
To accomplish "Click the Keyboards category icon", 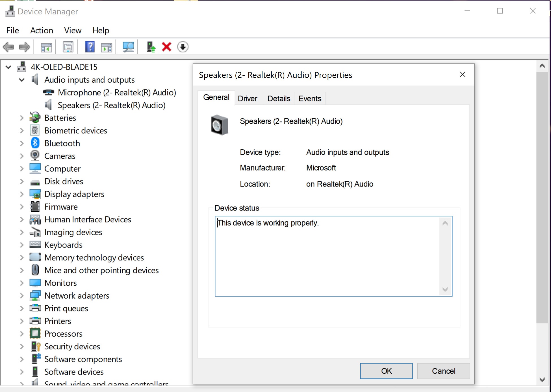I will point(35,245).
